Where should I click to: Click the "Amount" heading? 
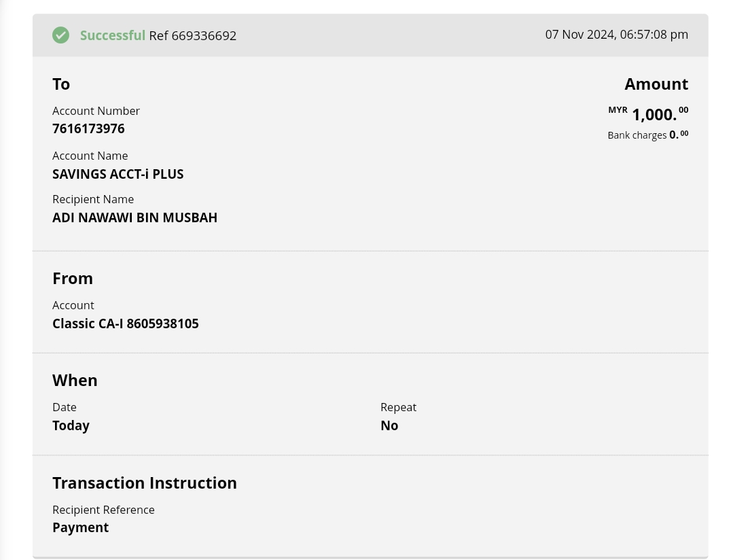(x=656, y=84)
